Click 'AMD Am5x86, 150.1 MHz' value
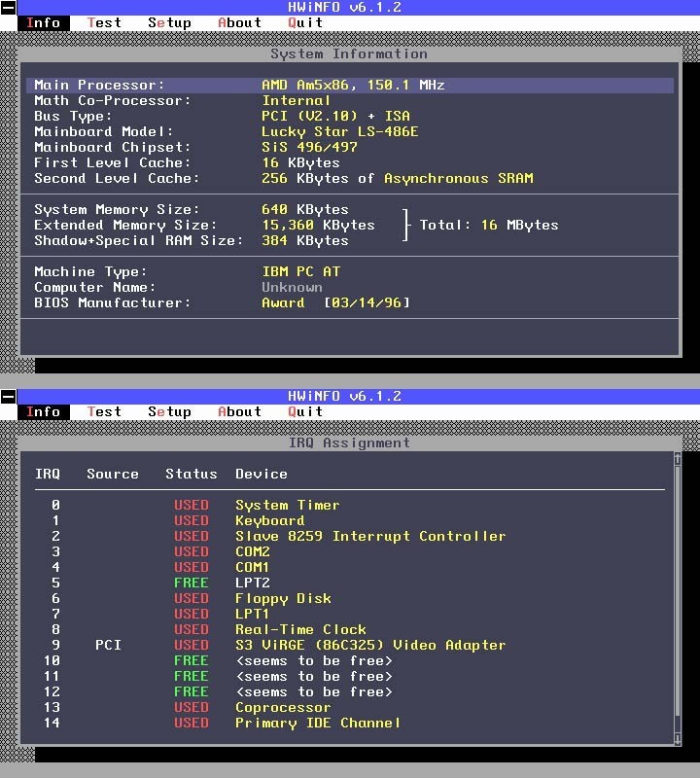Screen dimensions: 700x778 click(353, 86)
